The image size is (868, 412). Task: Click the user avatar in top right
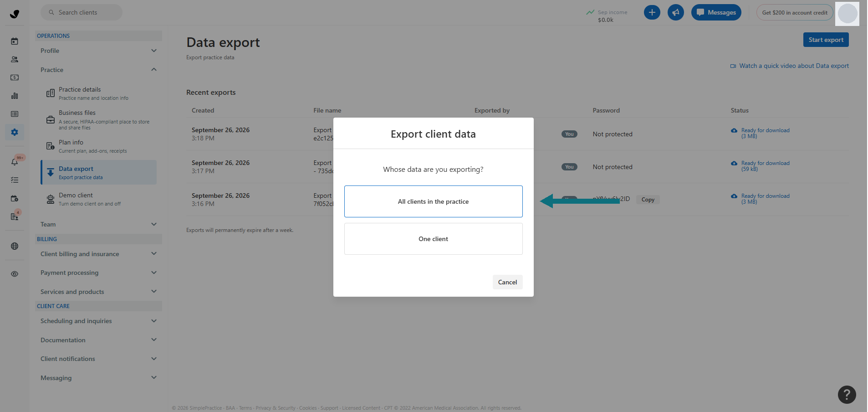pos(848,13)
